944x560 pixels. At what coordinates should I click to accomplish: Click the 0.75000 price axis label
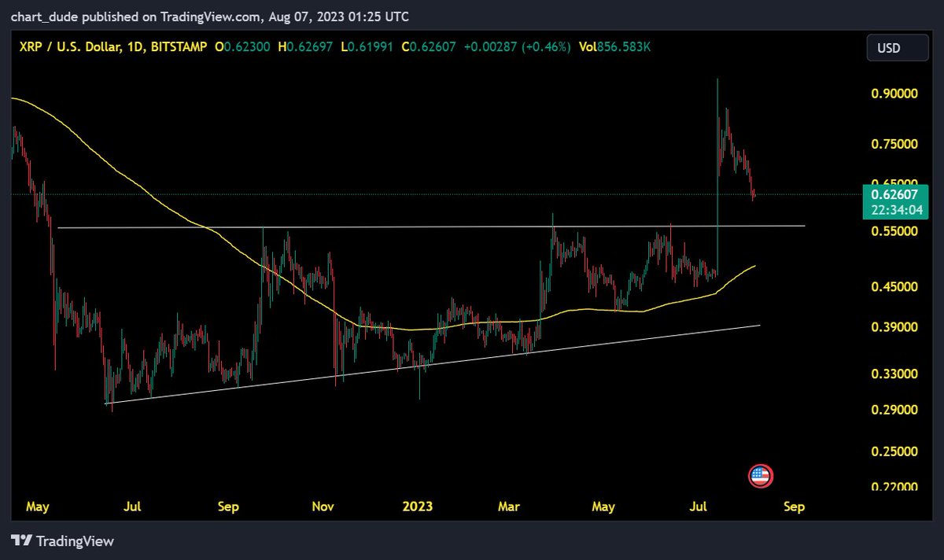894,145
